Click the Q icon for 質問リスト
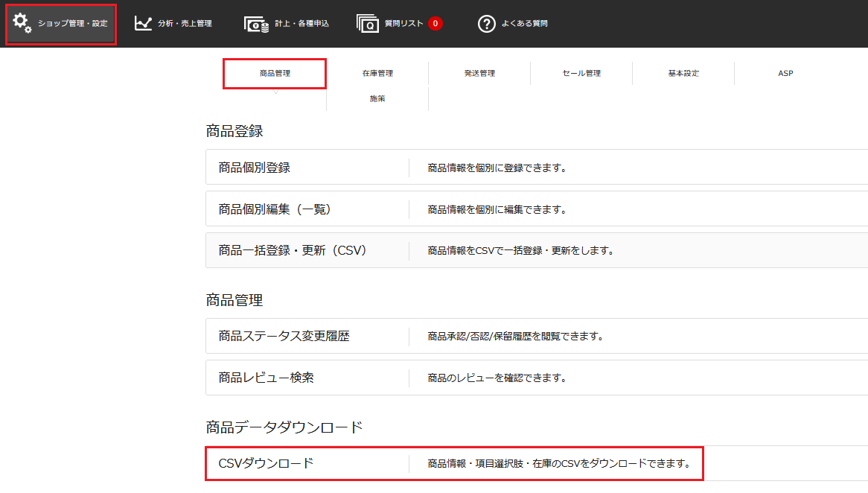Image resolution: width=868 pixels, height=493 pixels. coord(368,24)
